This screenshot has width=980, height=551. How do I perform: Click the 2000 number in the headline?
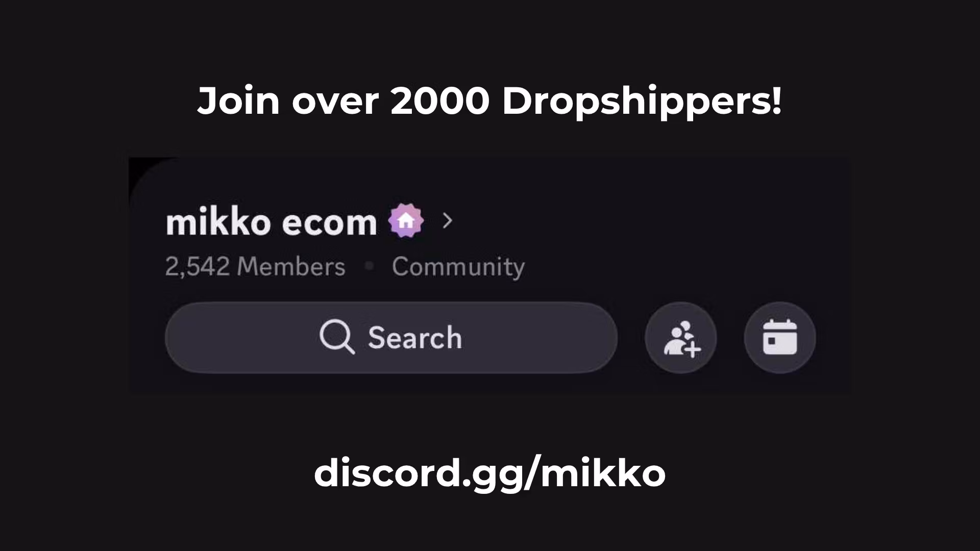(440, 101)
